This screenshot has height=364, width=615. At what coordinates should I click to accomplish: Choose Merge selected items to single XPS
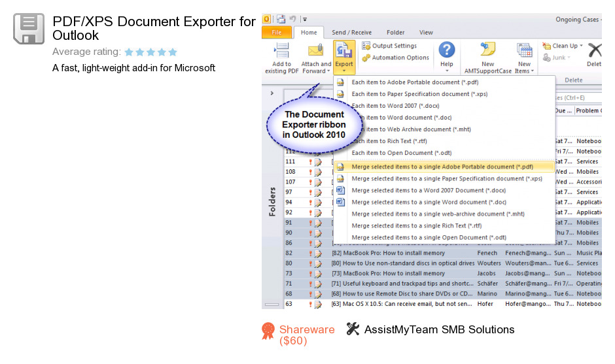pyautogui.click(x=444, y=178)
